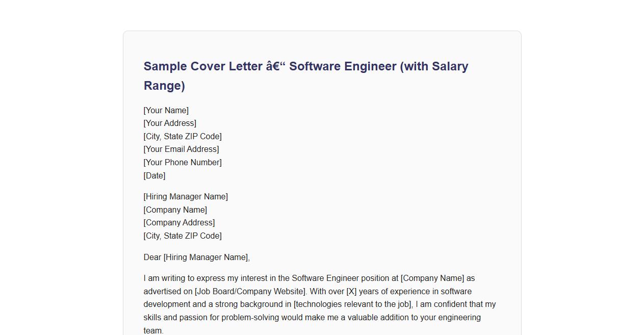Click the [X] years placeholder
Screen dimensions: 644x335
click(x=351, y=292)
